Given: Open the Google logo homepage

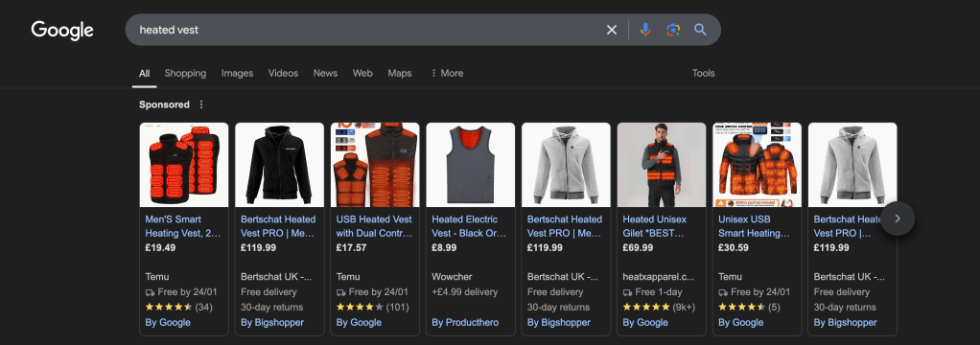Looking at the screenshot, I should 62,30.
